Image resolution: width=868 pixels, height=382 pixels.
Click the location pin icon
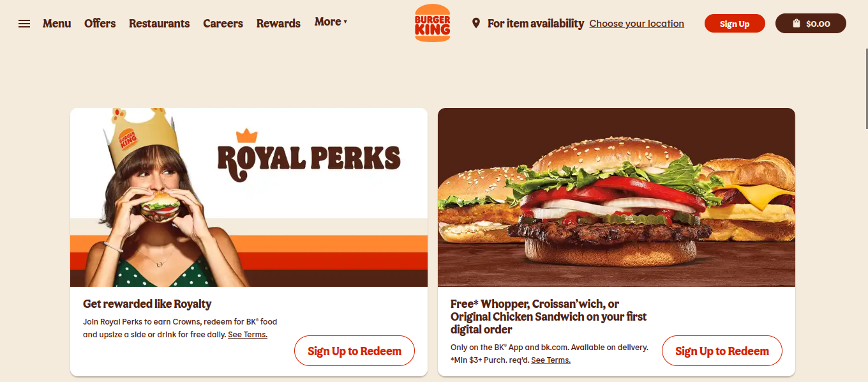tap(475, 24)
